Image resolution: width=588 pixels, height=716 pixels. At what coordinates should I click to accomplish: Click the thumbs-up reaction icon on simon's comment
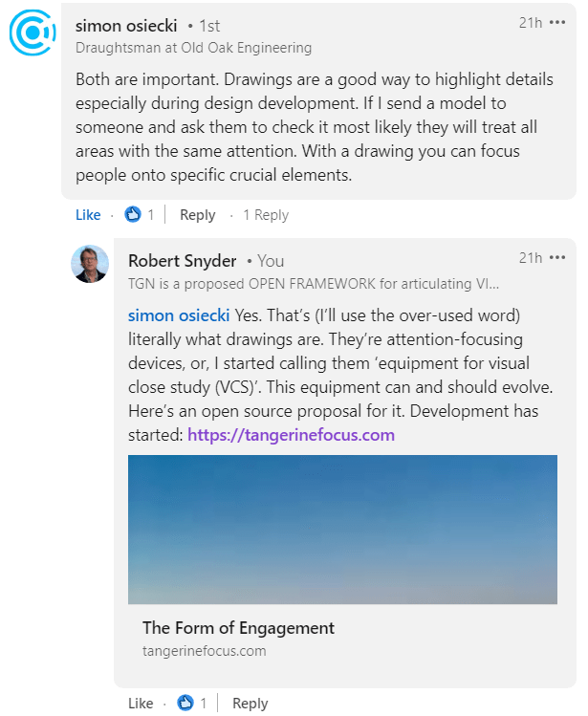coord(133,215)
